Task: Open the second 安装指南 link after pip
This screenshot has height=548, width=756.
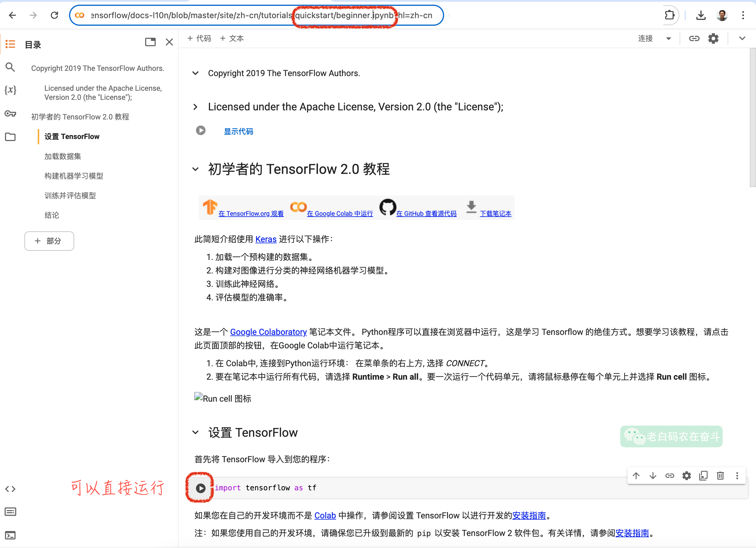Action: (x=632, y=533)
